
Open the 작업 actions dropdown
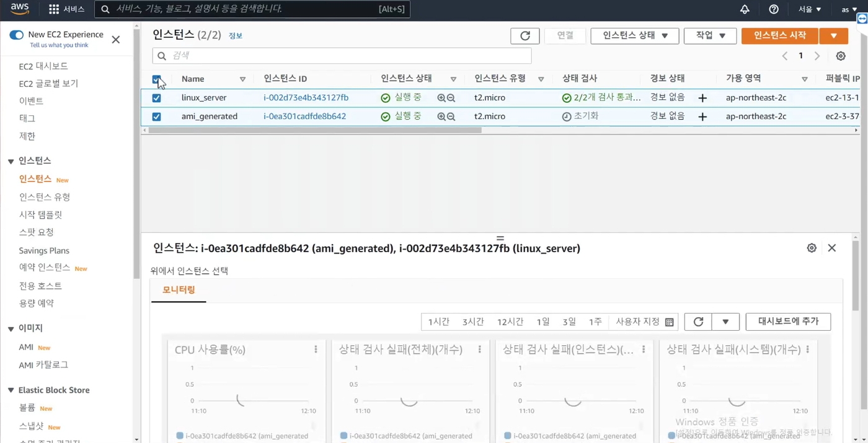click(710, 36)
